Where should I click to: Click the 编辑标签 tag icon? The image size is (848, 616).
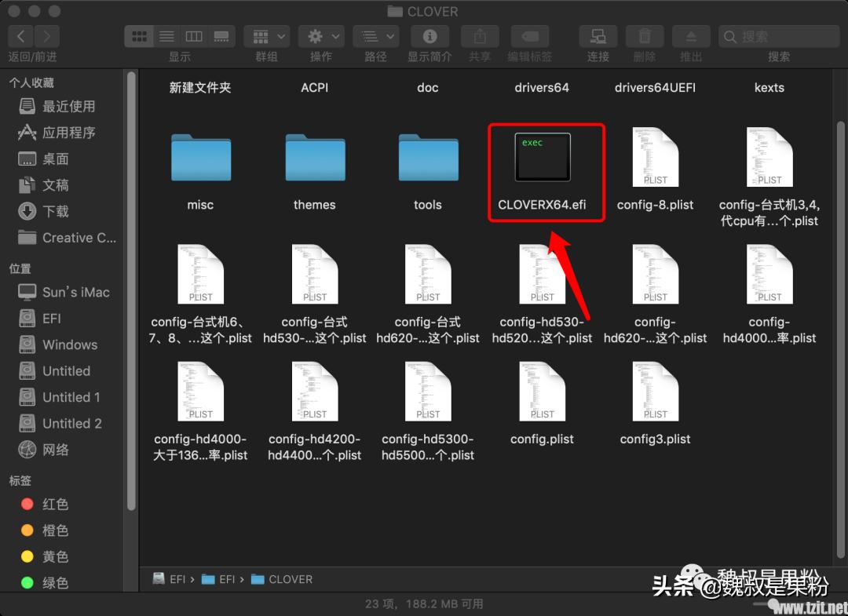pos(530,36)
